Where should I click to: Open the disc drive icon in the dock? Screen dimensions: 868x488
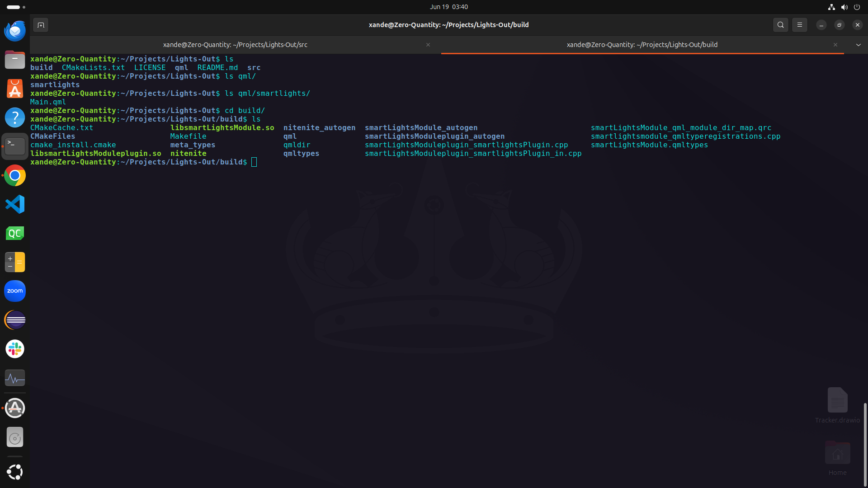(15, 437)
